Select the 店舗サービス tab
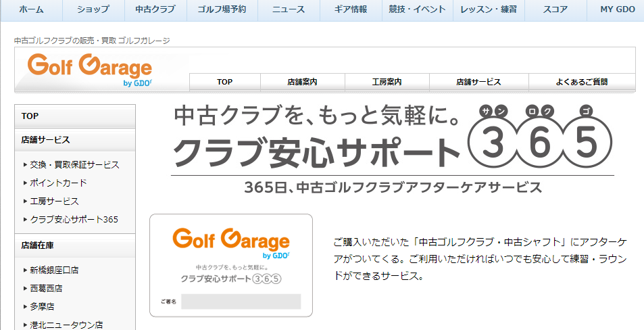Image resolution: width=644 pixels, height=330 pixels. (478, 82)
